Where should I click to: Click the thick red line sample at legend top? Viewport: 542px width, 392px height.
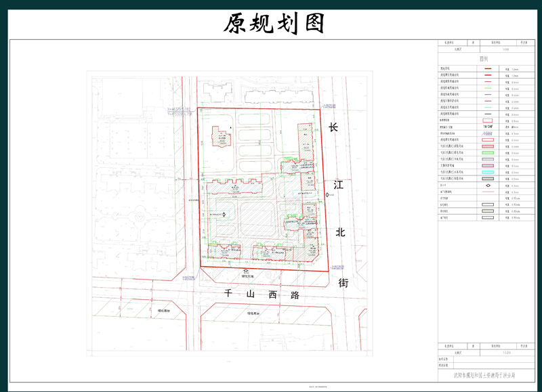(x=488, y=69)
